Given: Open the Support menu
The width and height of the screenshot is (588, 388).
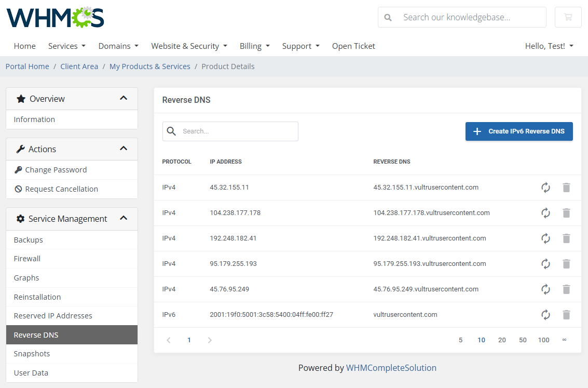Looking at the screenshot, I should tap(300, 46).
